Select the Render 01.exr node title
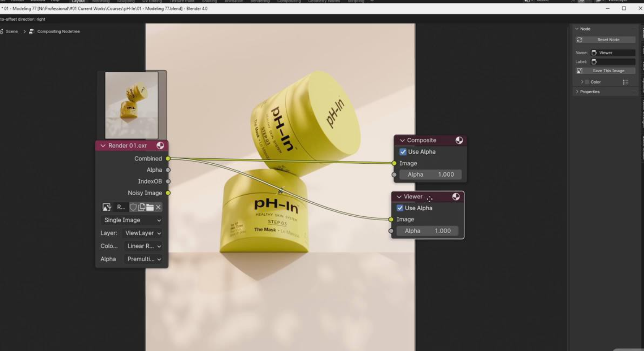The height and width of the screenshot is (351, 644). 128,146
